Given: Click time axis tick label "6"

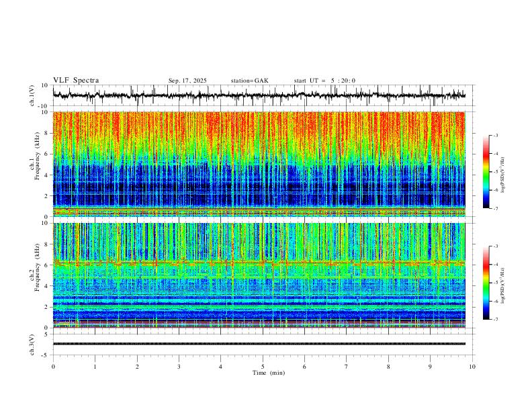Looking at the screenshot, I should (304, 367).
